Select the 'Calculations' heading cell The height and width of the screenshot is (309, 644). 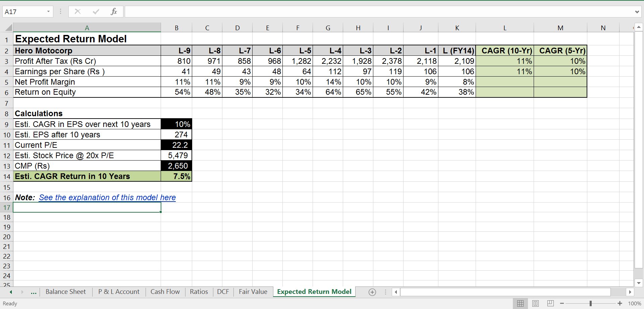(x=87, y=114)
